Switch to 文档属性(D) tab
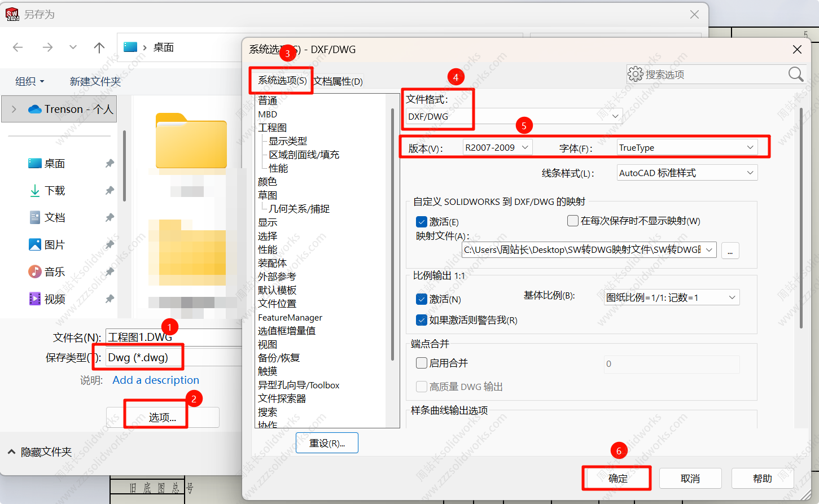 coord(338,81)
